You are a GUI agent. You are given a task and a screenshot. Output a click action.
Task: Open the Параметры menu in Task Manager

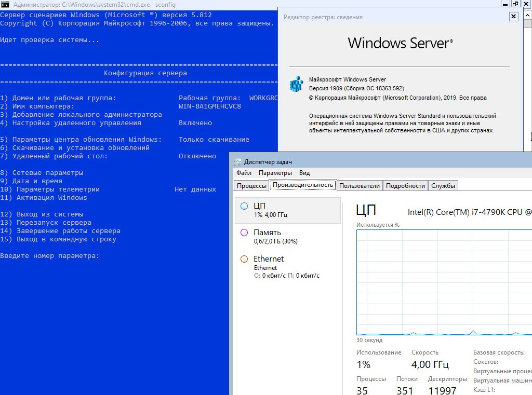pyautogui.click(x=275, y=173)
